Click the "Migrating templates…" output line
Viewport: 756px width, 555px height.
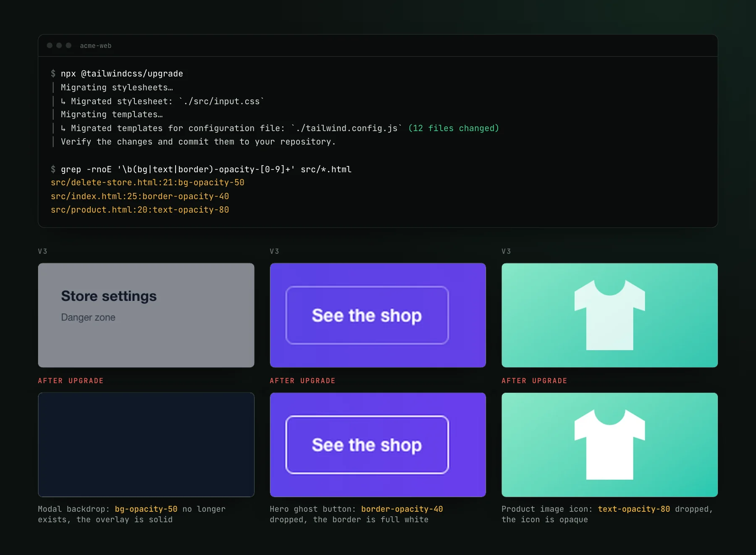tap(112, 114)
